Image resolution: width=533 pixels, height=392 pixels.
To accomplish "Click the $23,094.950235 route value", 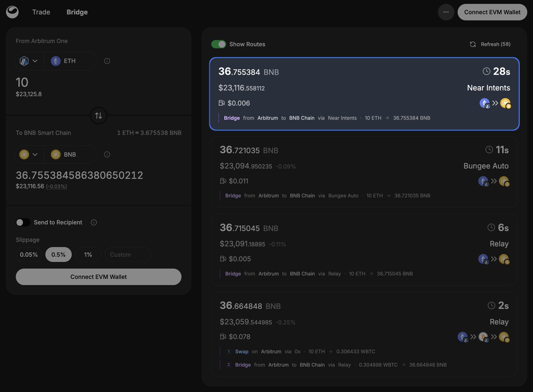I will [246, 166].
